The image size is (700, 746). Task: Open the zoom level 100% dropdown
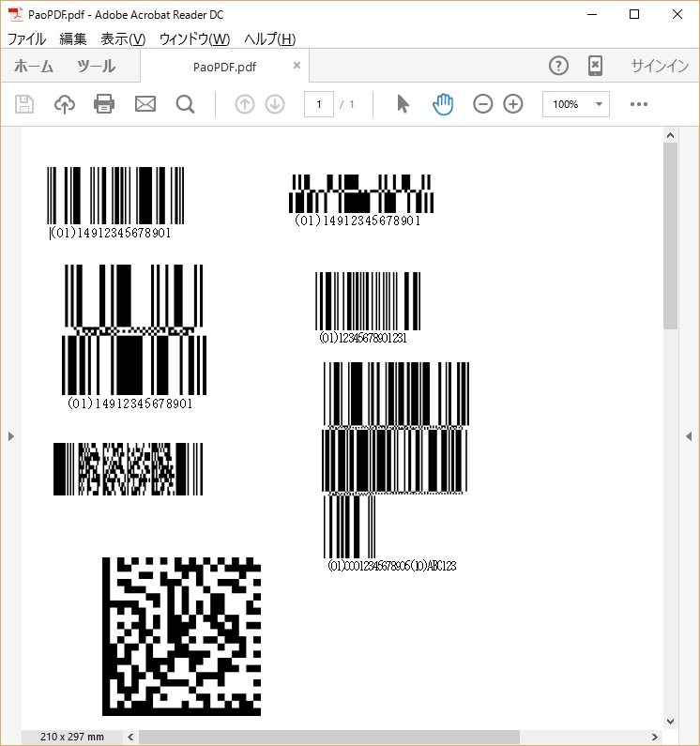point(576,104)
